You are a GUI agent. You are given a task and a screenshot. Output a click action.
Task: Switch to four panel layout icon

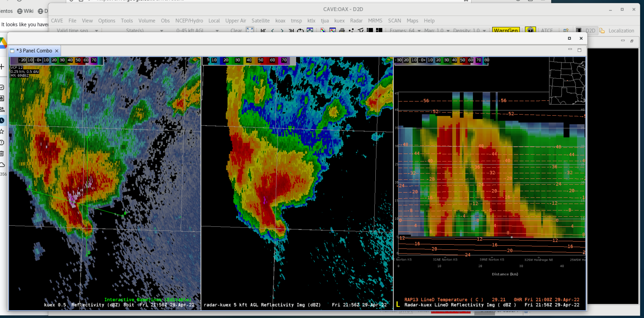(x=379, y=30)
